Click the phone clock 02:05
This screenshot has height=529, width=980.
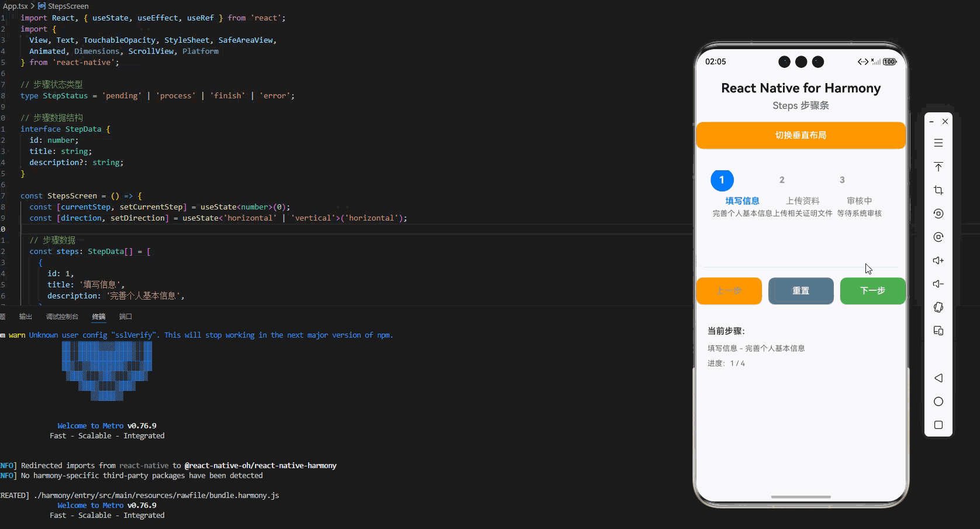(x=716, y=61)
